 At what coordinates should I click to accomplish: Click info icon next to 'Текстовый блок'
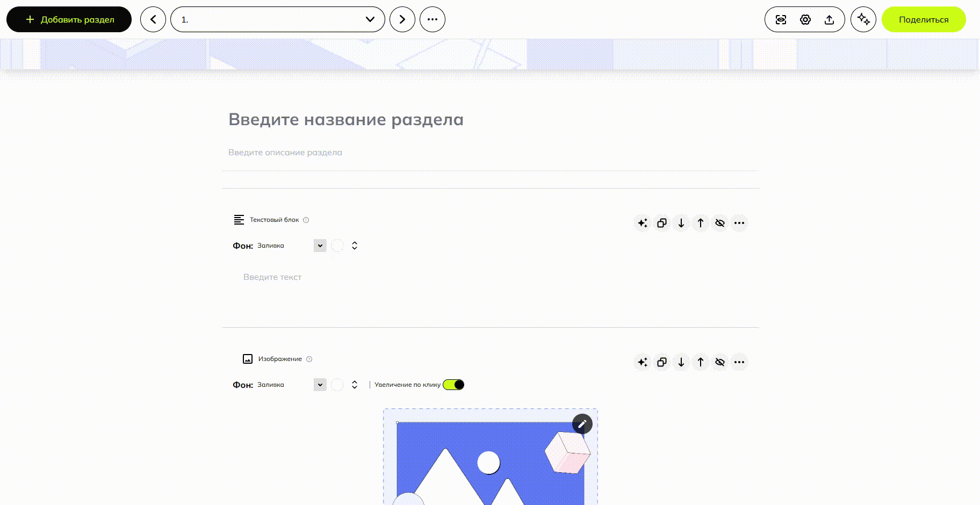click(x=306, y=220)
